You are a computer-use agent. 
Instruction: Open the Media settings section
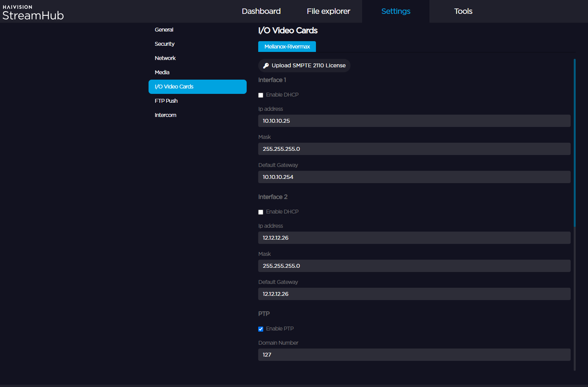(x=162, y=72)
